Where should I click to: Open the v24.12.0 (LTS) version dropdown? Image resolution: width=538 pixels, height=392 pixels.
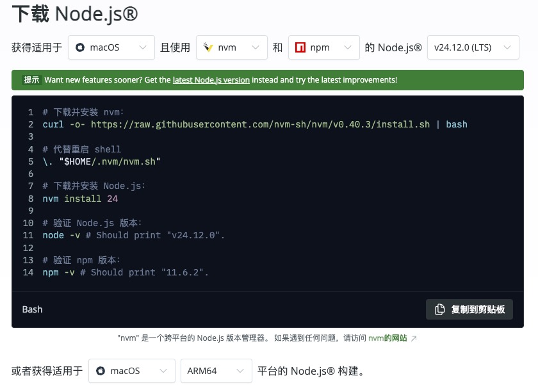pyautogui.click(x=473, y=47)
